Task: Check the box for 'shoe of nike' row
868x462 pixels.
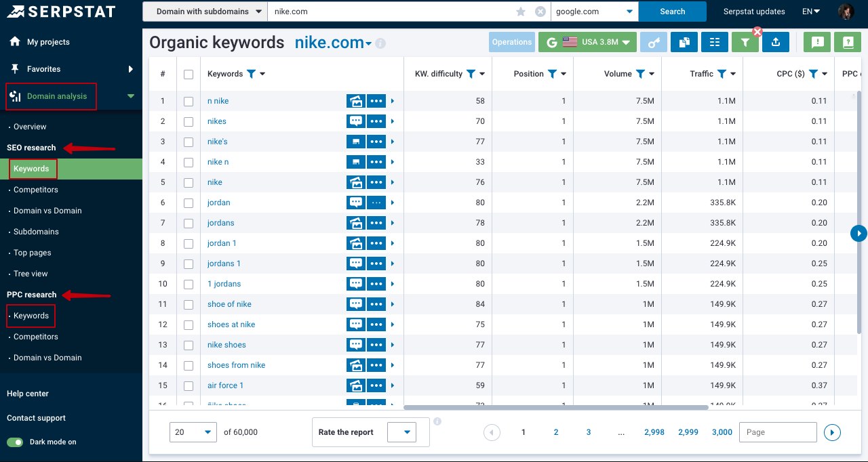Action: 189,304
